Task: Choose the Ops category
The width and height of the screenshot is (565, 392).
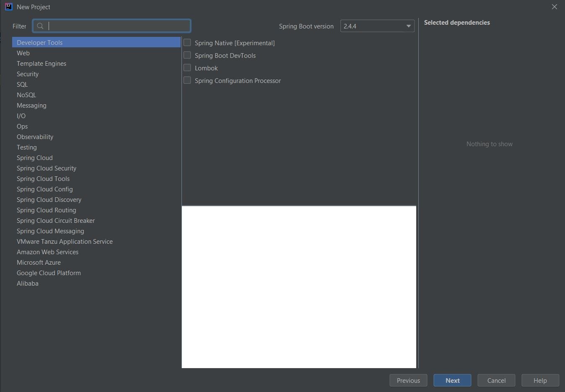Action: (x=96, y=126)
